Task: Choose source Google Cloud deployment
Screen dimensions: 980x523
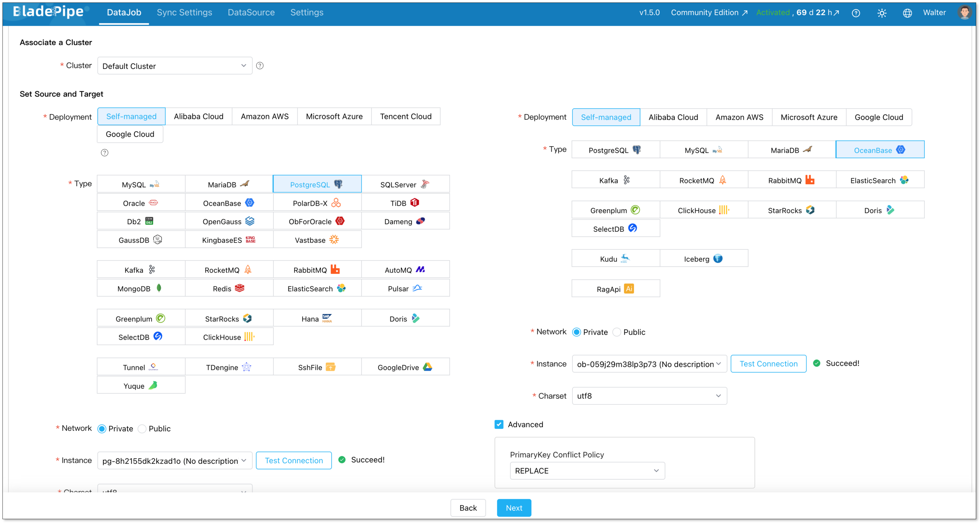Action: click(130, 134)
